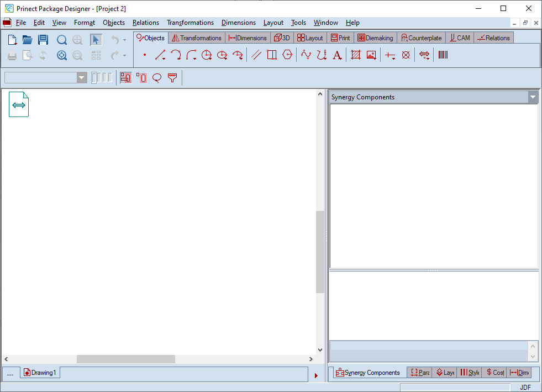Insert an image with the picture icon
This screenshot has width=542, height=392.
[371, 55]
